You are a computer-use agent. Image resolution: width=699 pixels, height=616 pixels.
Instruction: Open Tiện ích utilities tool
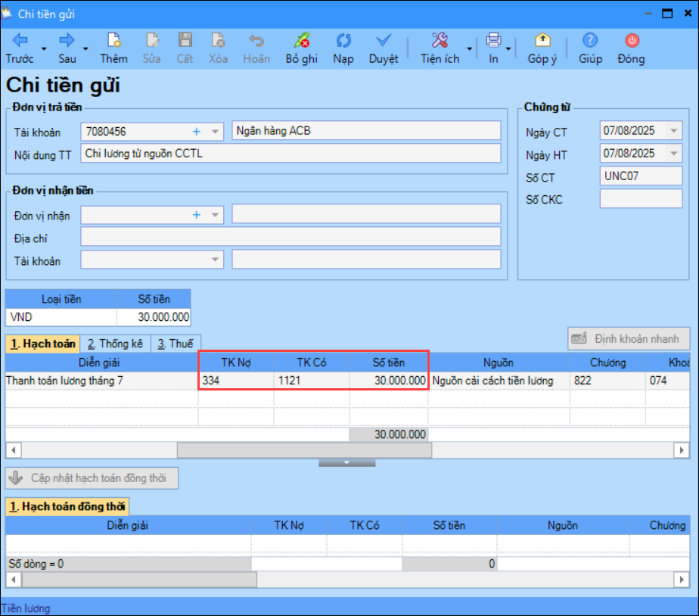tap(440, 48)
